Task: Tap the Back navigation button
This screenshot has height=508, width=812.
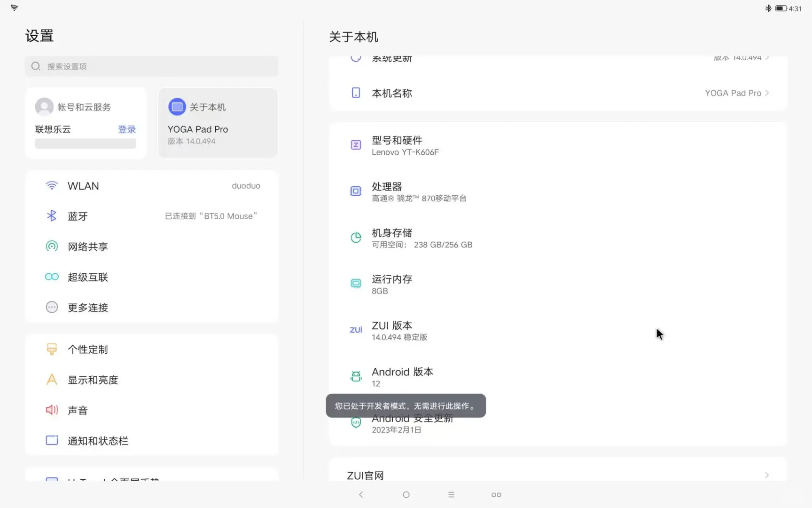Action: pos(361,494)
